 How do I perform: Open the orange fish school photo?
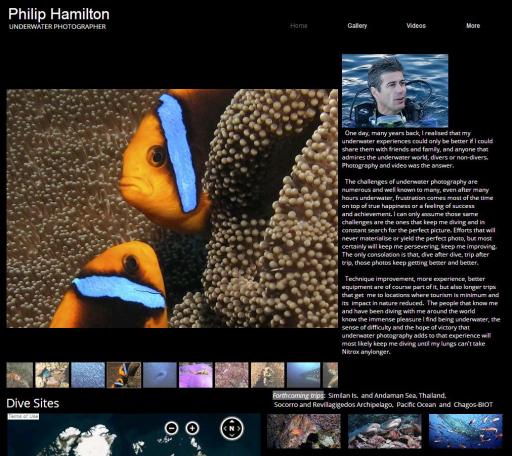466,431
